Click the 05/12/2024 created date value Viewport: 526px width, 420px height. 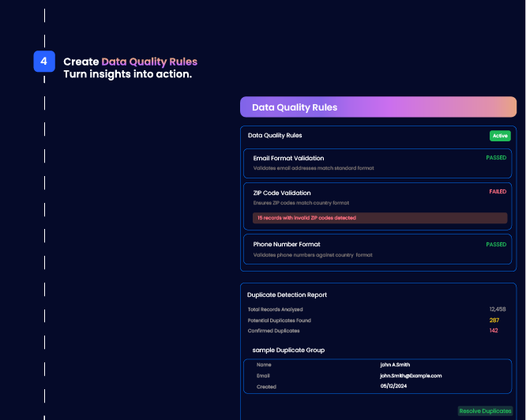[x=393, y=386]
